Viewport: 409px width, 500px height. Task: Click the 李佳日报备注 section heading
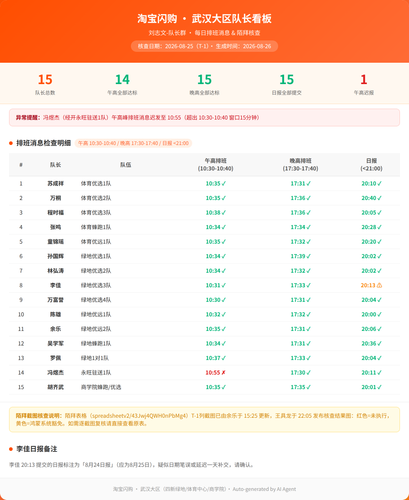(x=37, y=449)
